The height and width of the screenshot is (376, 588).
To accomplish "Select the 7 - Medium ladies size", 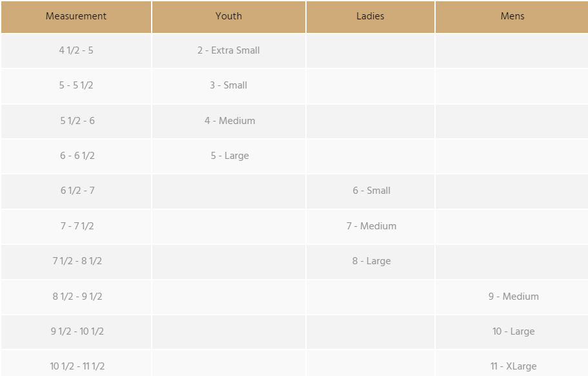I will [x=371, y=226].
